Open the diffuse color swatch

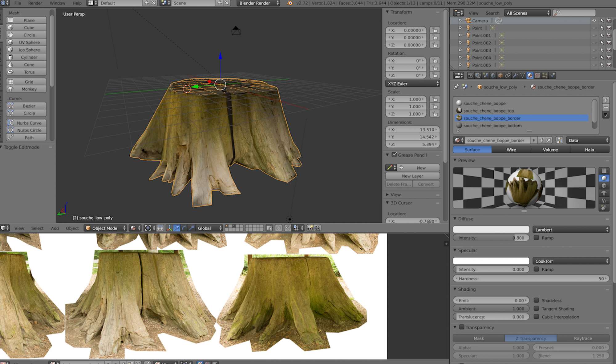pyautogui.click(x=491, y=230)
